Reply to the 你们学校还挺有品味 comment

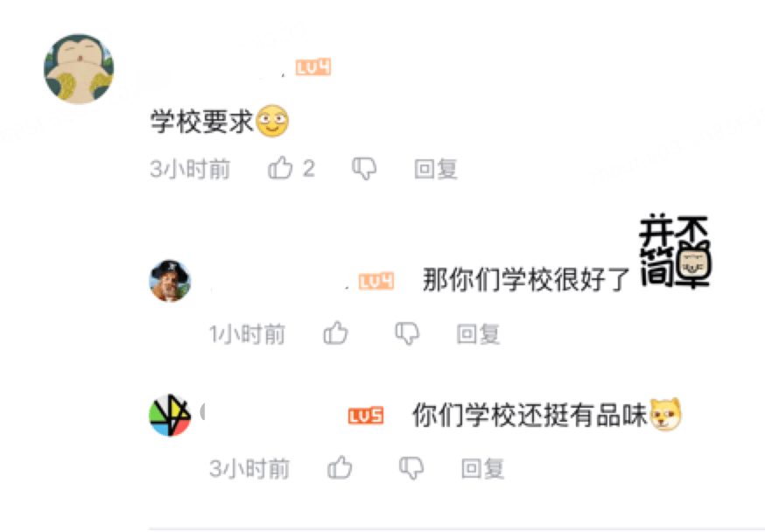click(x=482, y=469)
